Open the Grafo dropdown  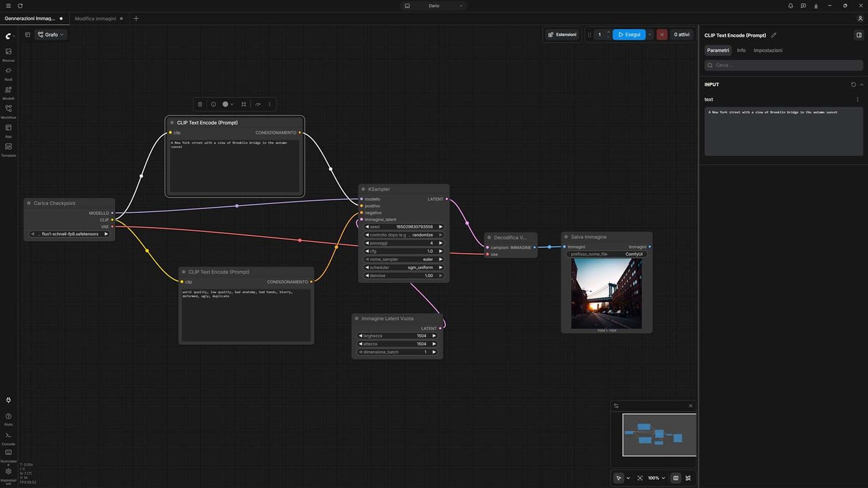click(x=51, y=35)
